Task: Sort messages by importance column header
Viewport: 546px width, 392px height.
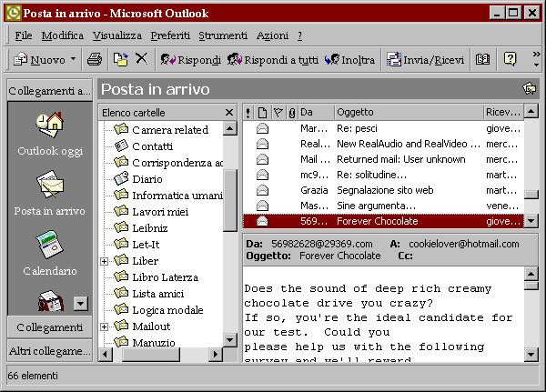Action: [248, 112]
